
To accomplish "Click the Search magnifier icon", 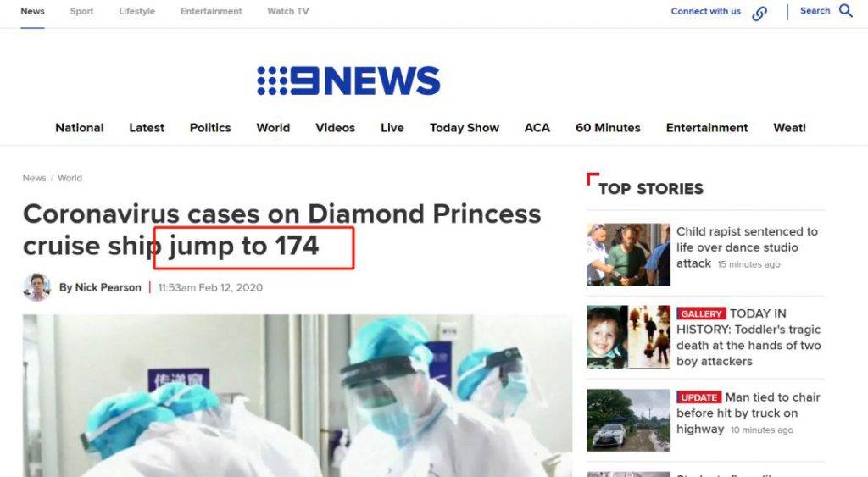I will click(x=846, y=10).
